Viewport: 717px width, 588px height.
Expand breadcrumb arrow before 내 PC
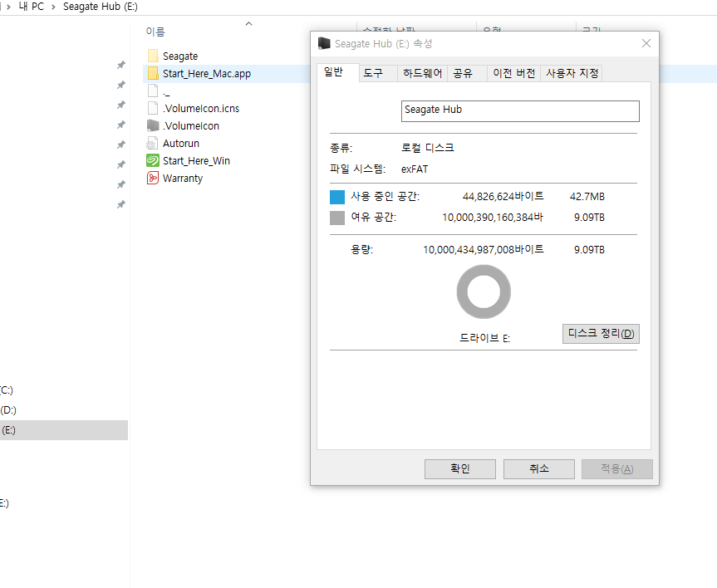coord(8,7)
